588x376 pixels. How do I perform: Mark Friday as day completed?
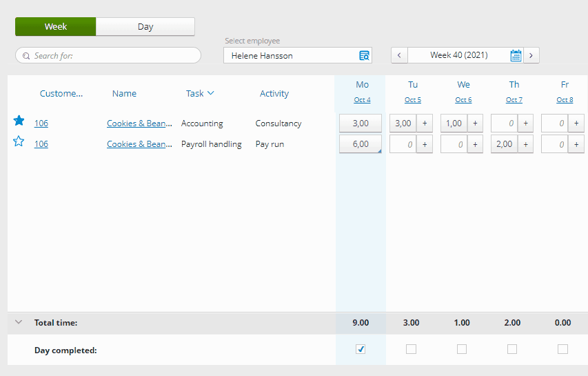[x=562, y=349]
